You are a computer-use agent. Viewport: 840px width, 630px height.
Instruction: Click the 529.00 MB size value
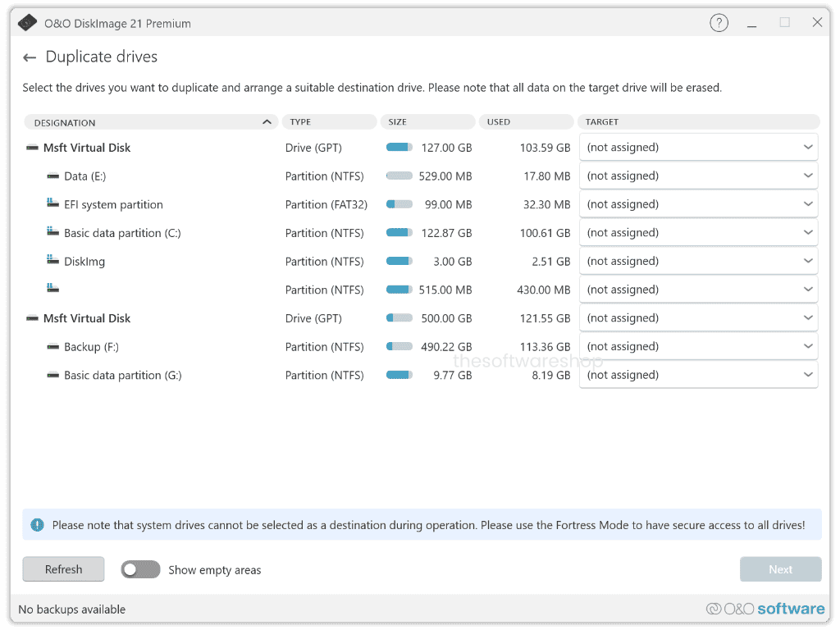click(445, 176)
